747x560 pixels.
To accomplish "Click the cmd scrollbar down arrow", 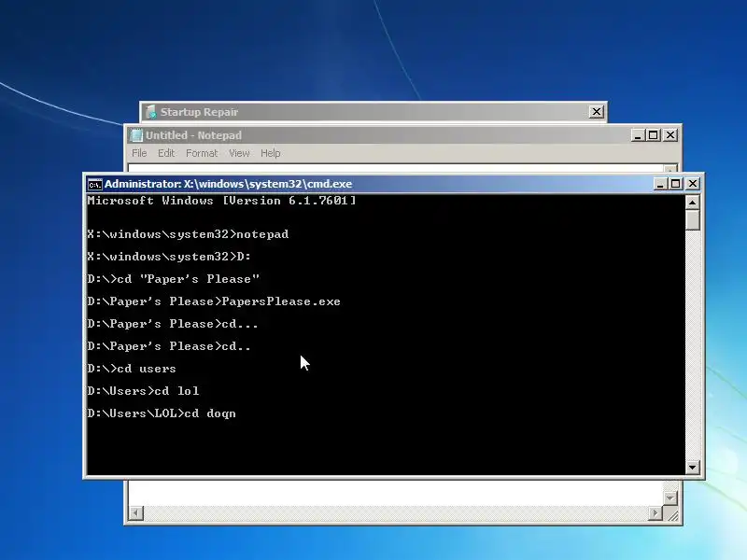I will 692,468.
